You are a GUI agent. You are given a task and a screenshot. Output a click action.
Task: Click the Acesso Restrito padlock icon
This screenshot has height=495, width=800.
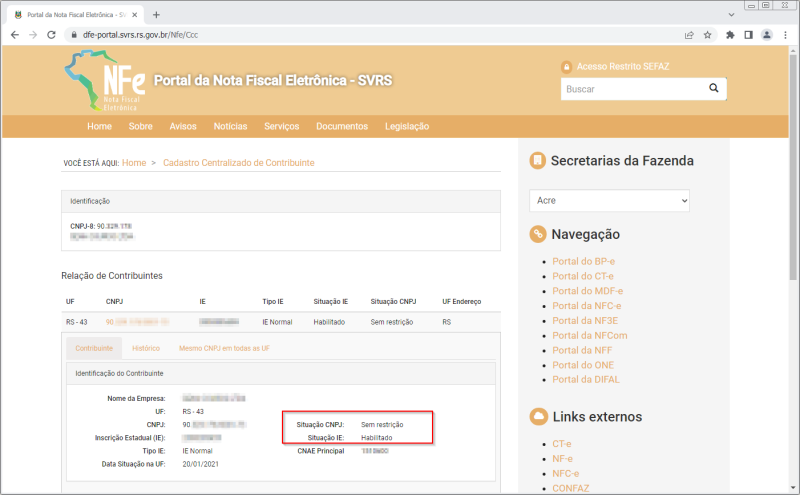tap(566, 67)
